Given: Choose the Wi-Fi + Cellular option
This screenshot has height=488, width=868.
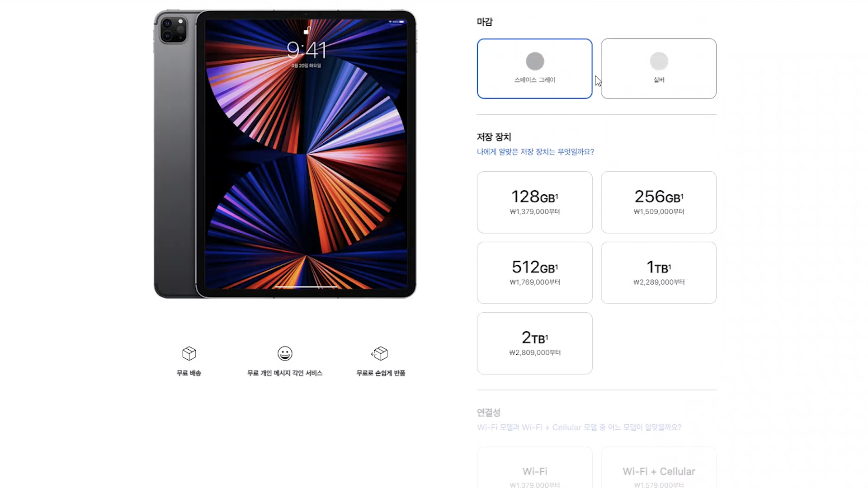Looking at the screenshot, I should pyautogui.click(x=659, y=468).
